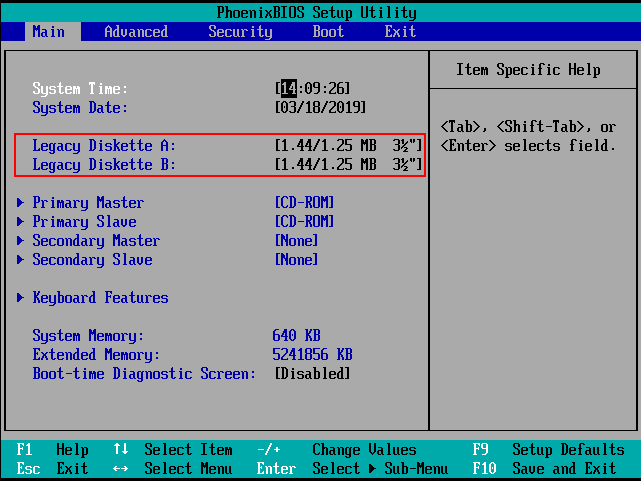
Task: Select the Boot menu tab
Action: (x=328, y=31)
